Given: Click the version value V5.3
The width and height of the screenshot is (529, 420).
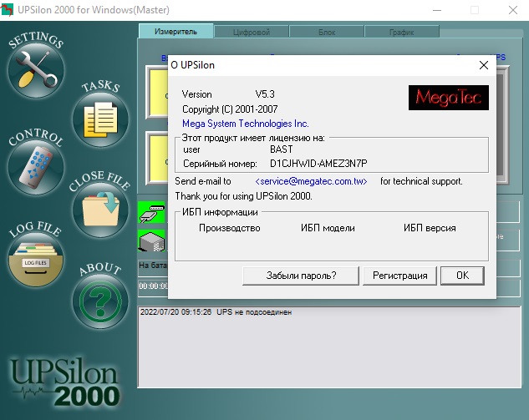Looking at the screenshot, I should (265, 94).
